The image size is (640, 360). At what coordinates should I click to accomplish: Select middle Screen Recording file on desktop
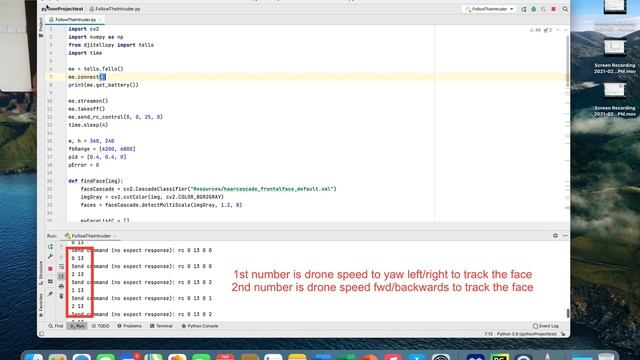click(614, 57)
